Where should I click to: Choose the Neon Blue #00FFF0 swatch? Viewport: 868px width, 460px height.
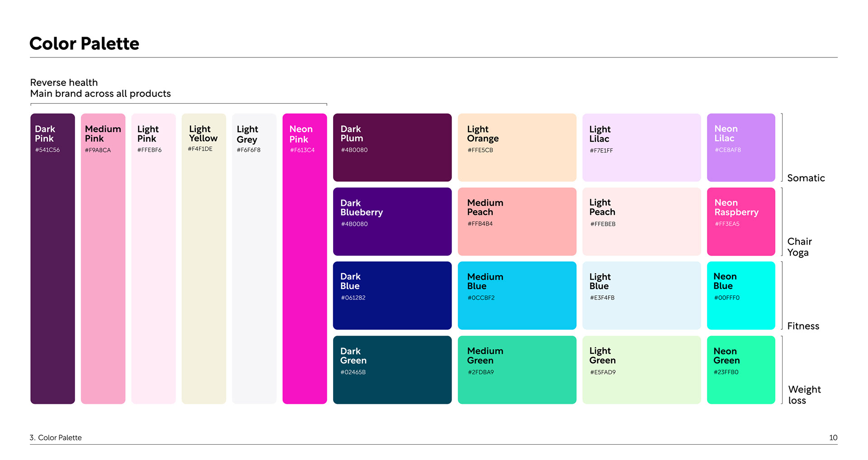click(x=741, y=295)
